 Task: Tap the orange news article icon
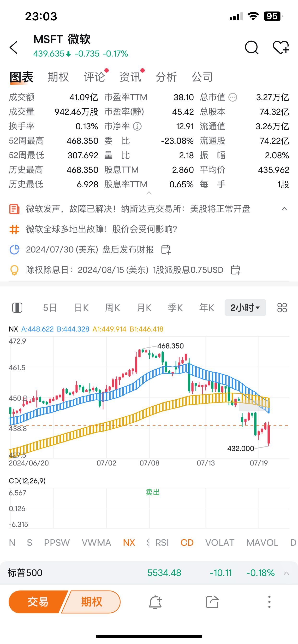(14, 209)
